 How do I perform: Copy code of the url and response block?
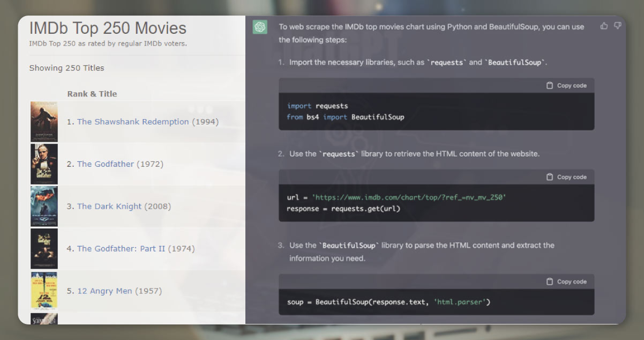coord(566,177)
